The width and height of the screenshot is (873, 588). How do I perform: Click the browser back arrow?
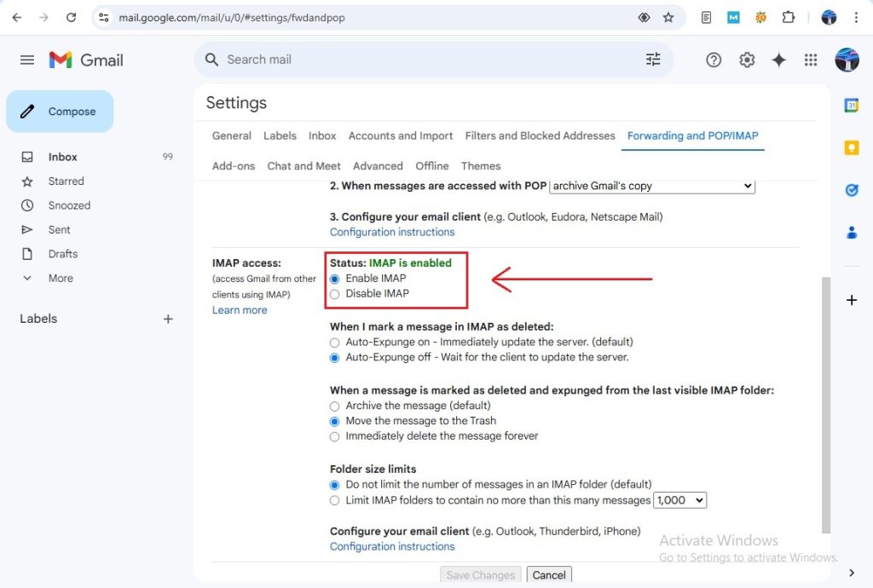click(17, 17)
